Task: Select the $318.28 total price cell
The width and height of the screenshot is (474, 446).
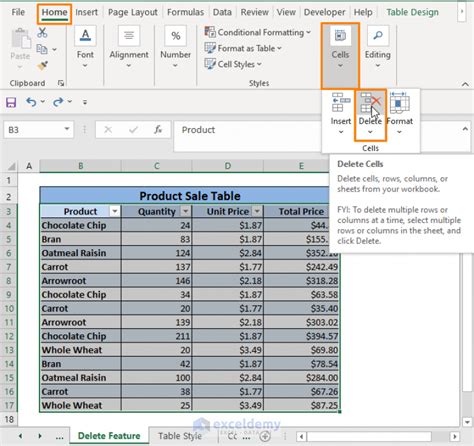Action: 302,281
